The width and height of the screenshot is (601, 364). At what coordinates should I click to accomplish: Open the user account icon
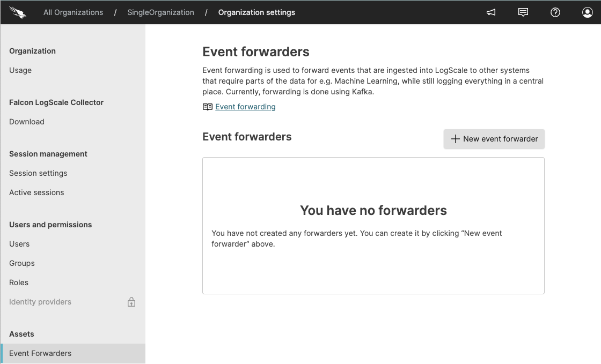tap(587, 12)
